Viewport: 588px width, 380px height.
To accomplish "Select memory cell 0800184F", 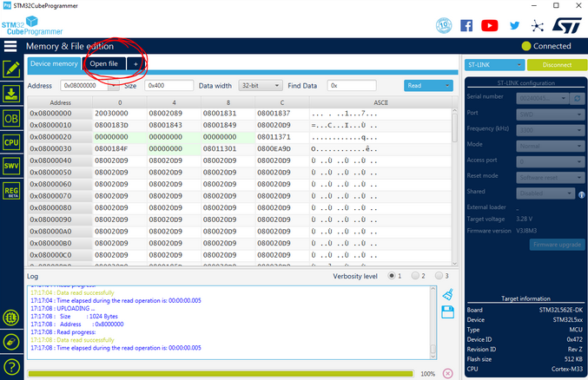I will coord(120,148).
